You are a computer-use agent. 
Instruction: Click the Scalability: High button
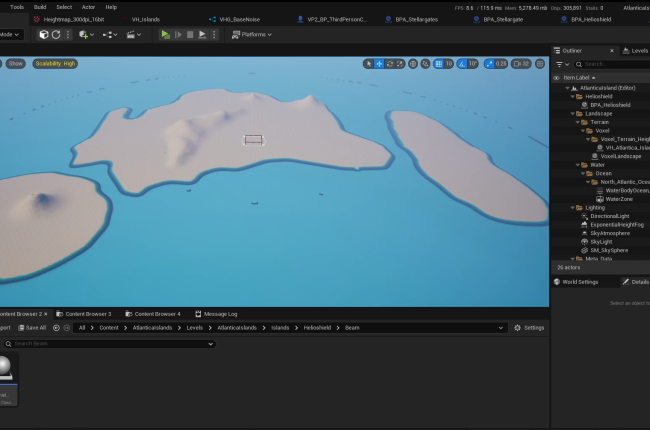(55, 64)
